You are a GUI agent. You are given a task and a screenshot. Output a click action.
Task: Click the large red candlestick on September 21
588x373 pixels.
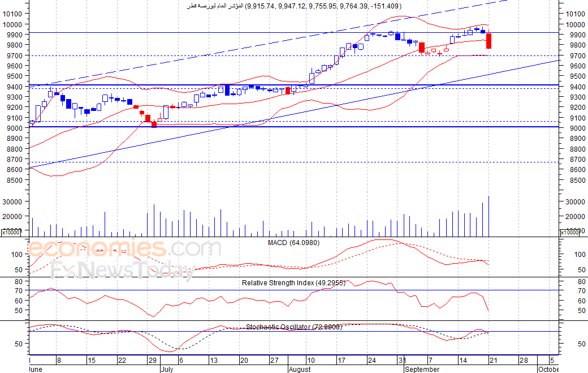coord(488,41)
